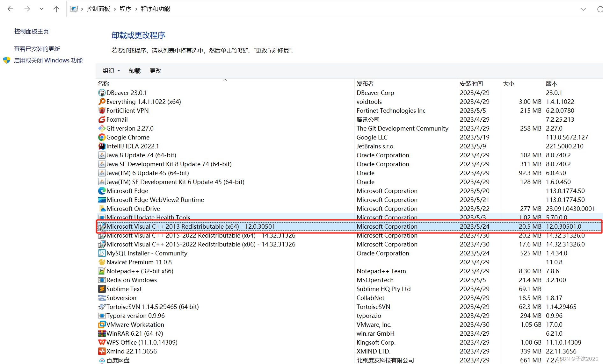Go forward with the forward arrow
603x364 pixels.
27,9
